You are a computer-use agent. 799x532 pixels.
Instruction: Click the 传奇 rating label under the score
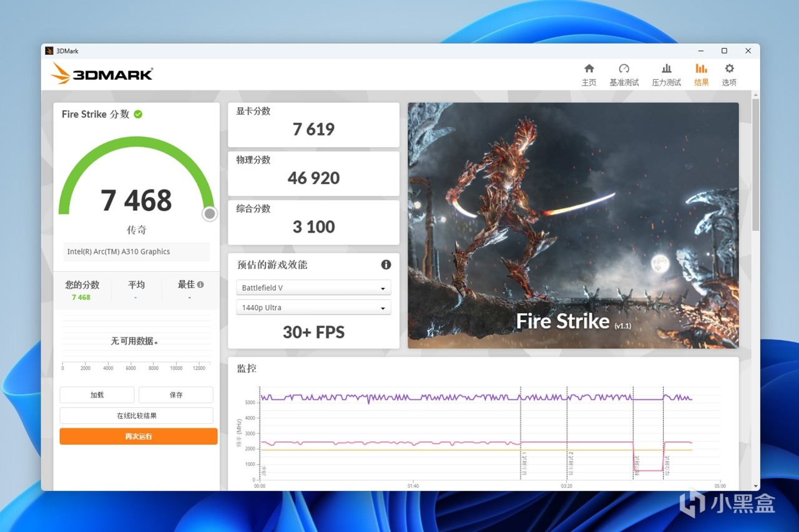point(137,230)
